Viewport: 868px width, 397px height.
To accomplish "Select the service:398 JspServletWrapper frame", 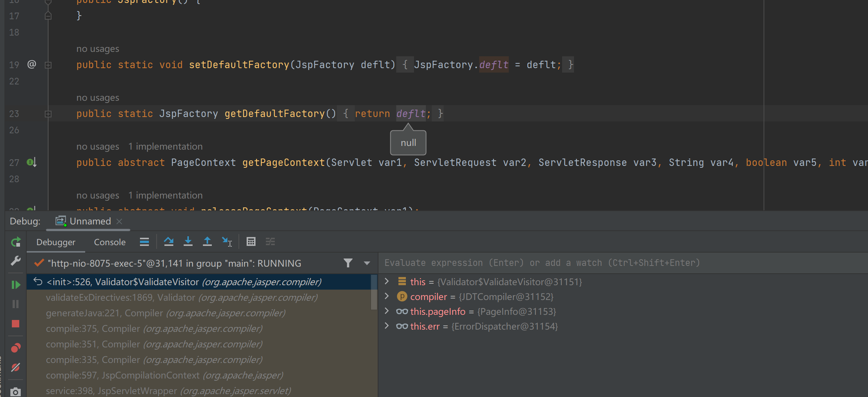I will 199,391.
